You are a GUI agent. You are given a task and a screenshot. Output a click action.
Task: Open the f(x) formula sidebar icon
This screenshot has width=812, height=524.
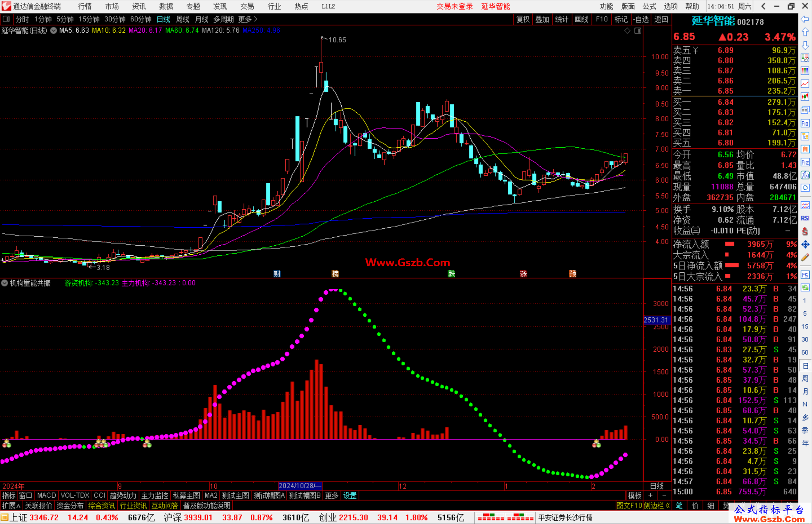point(805,175)
